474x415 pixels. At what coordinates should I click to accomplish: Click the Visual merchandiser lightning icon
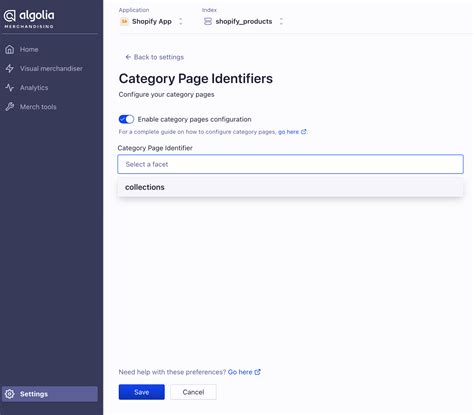pos(10,68)
